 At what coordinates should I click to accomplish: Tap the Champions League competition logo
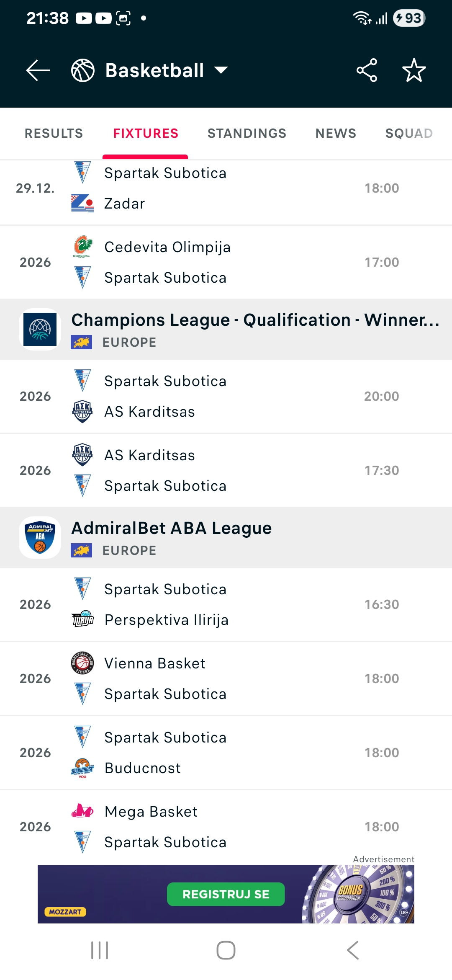[40, 329]
